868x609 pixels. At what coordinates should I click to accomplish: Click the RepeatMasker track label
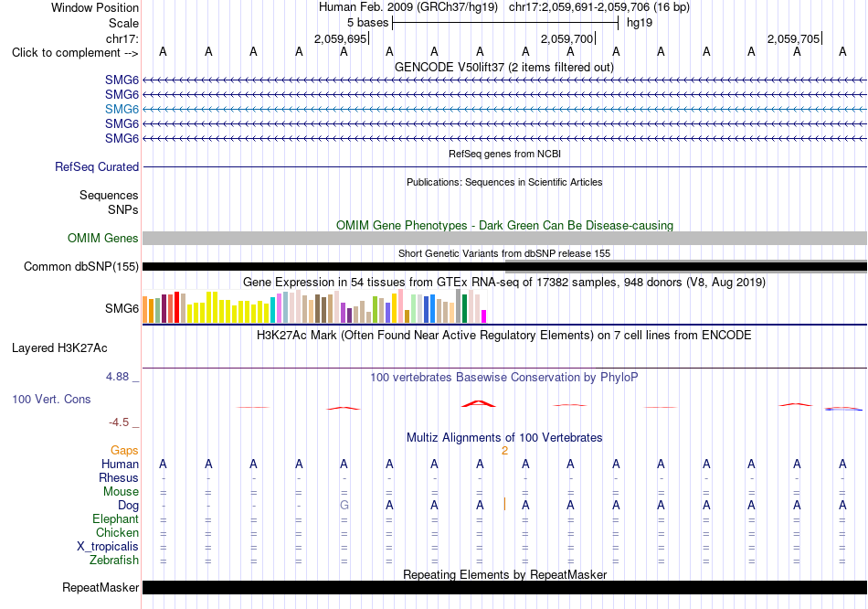[101, 587]
